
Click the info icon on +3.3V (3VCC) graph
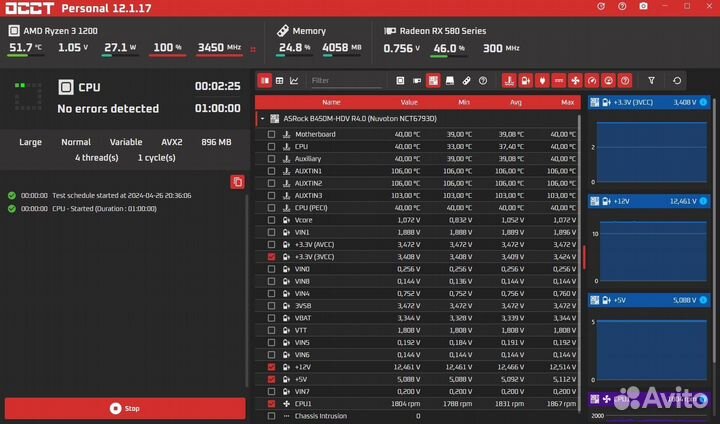click(703, 102)
